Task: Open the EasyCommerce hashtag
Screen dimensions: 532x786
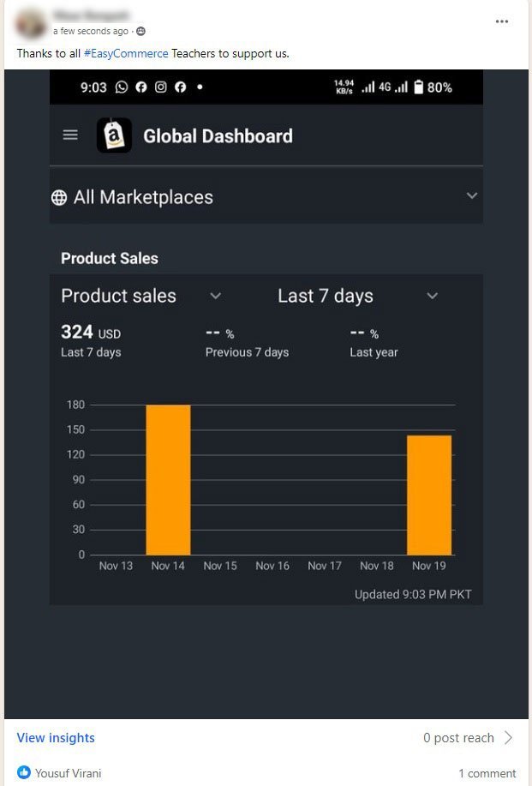Action: click(128, 53)
